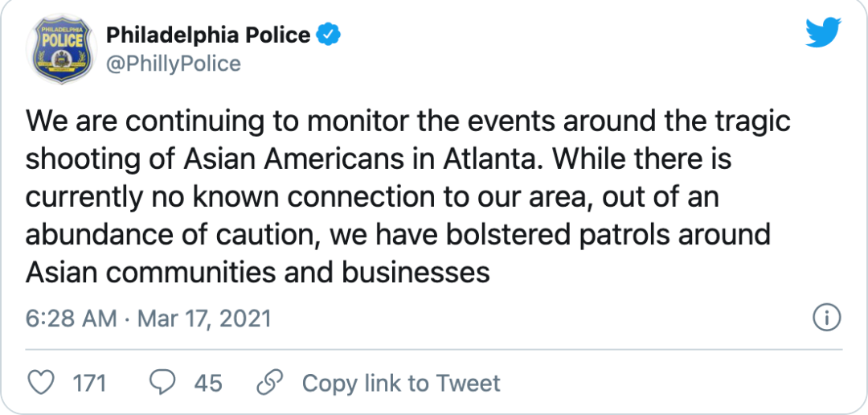
Task: Open replies via the speech bubble icon
Action: pyautogui.click(x=162, y=383)
